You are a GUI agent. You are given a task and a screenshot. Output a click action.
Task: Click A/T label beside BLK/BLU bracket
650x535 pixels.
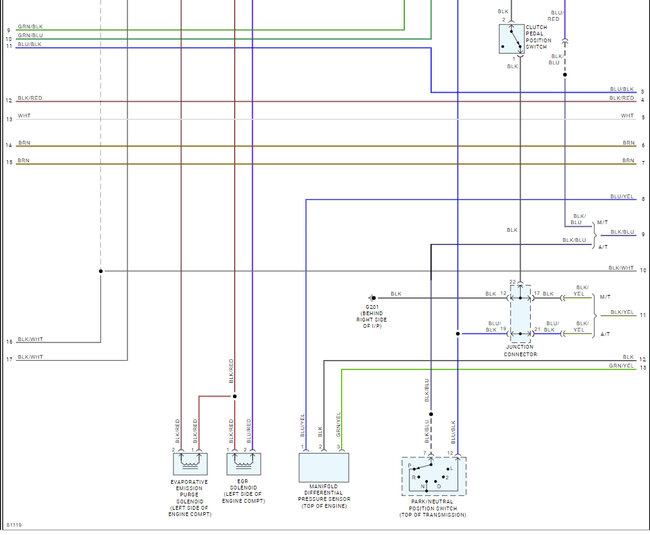[603, 247]
